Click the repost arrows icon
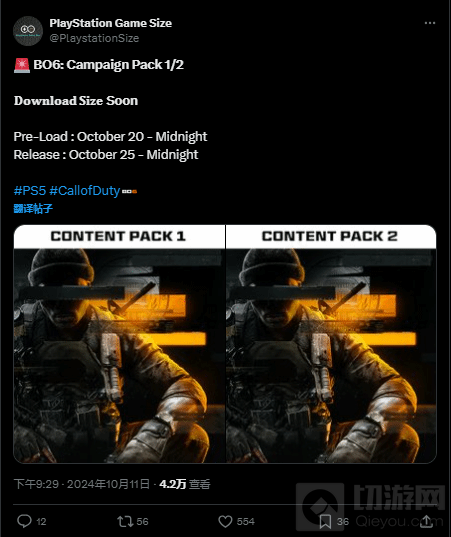The width and height of the screenshot is (451, 537). pos(125,521)
